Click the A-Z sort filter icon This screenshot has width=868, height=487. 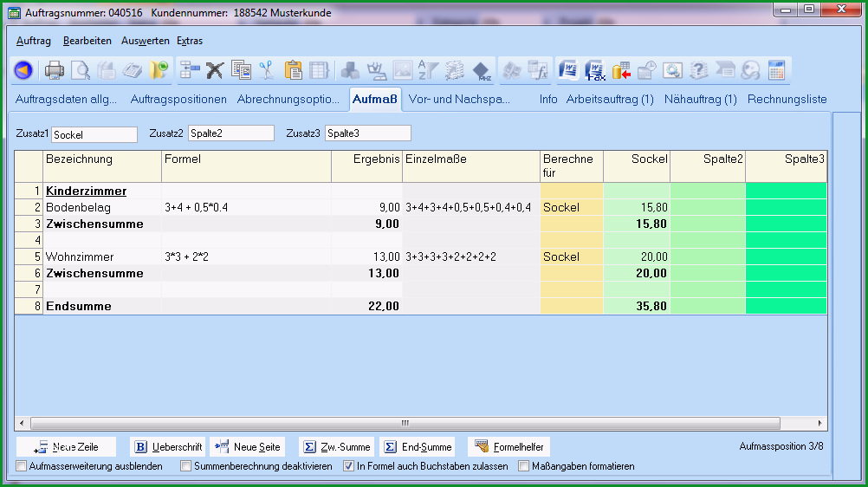427,70
